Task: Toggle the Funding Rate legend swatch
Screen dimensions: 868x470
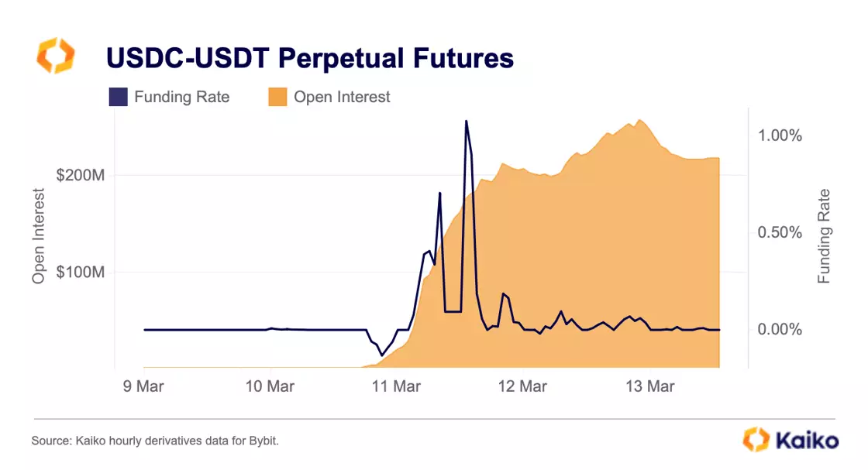Action: [x=118, y=97]
